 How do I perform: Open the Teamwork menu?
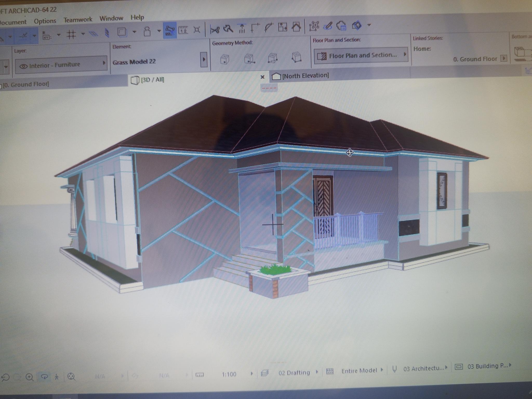(x=78, y=20)
